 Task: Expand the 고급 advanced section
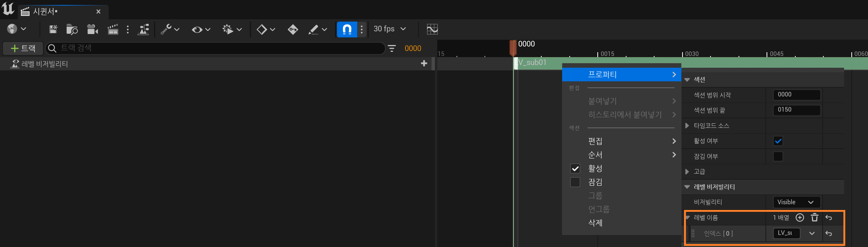tap(687, 172)
